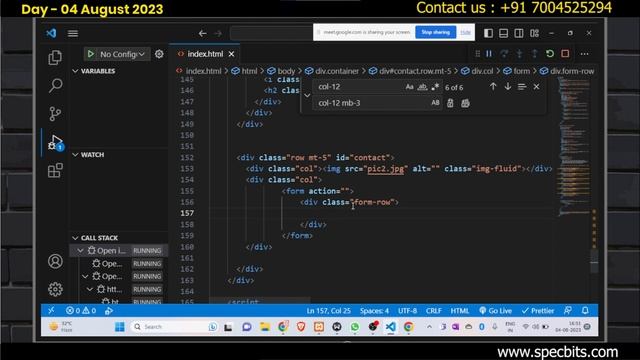
Task: Open the Search view in the activity bar
Action: 55,85
